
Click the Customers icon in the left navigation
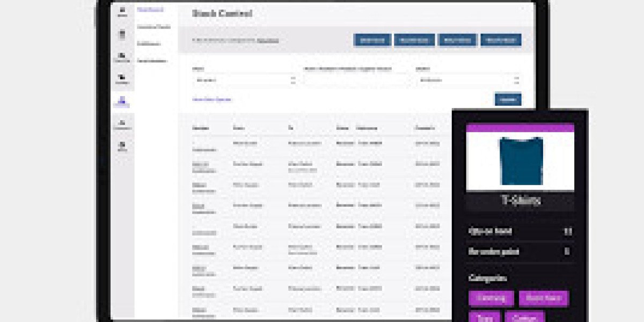pos(122,123)
